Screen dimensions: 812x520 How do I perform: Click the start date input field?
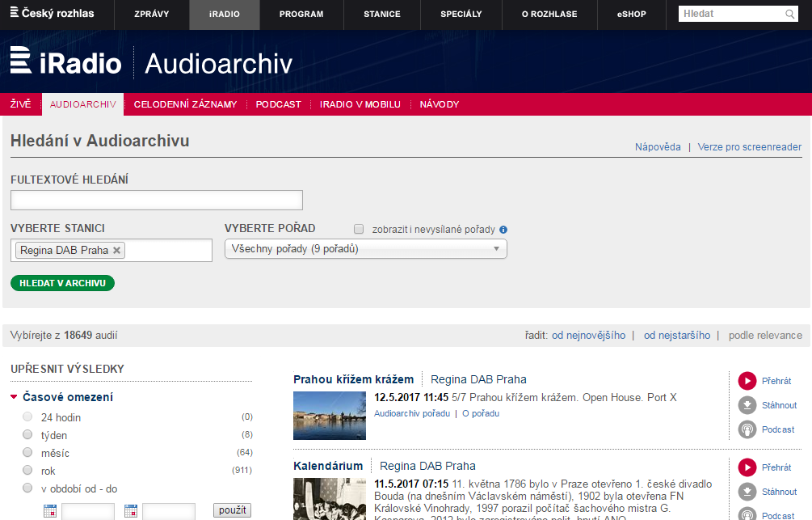tap(88, 510)
